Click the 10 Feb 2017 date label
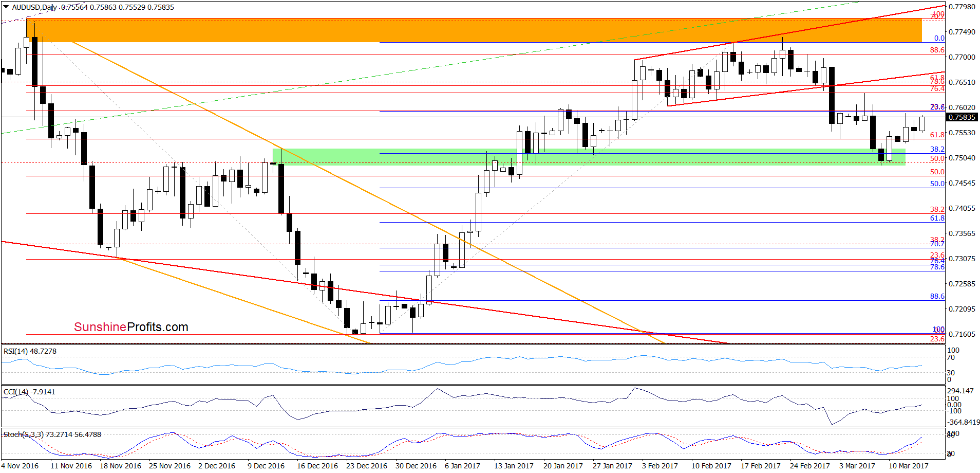The image size is (980, 473). click(x=711, y=466)
